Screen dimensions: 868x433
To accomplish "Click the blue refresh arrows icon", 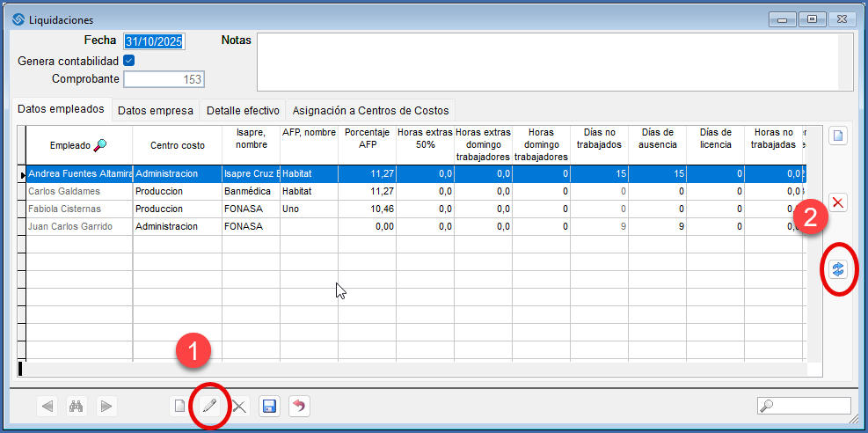I will (838, 269).
